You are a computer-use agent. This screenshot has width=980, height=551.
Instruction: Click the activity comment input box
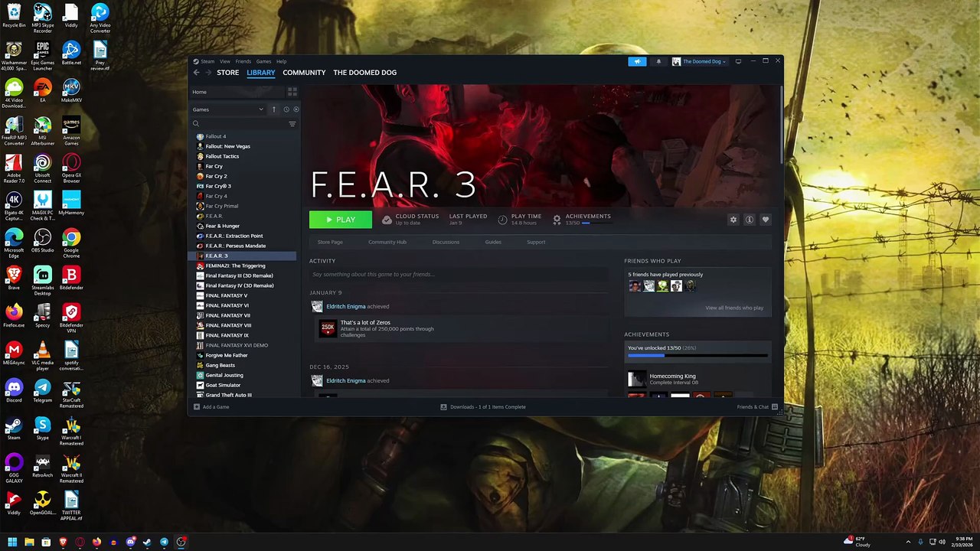(x=459, y=274)
